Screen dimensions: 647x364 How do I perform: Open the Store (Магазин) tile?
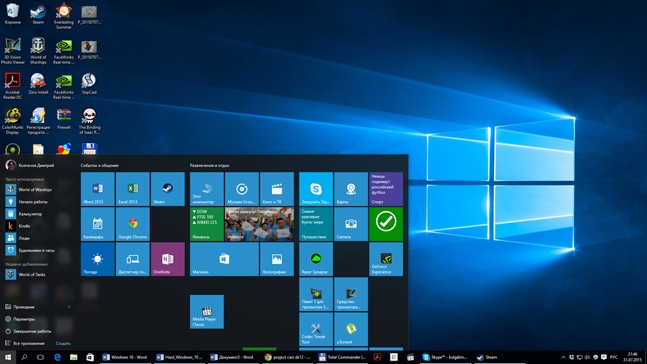(x=224, y=259)
